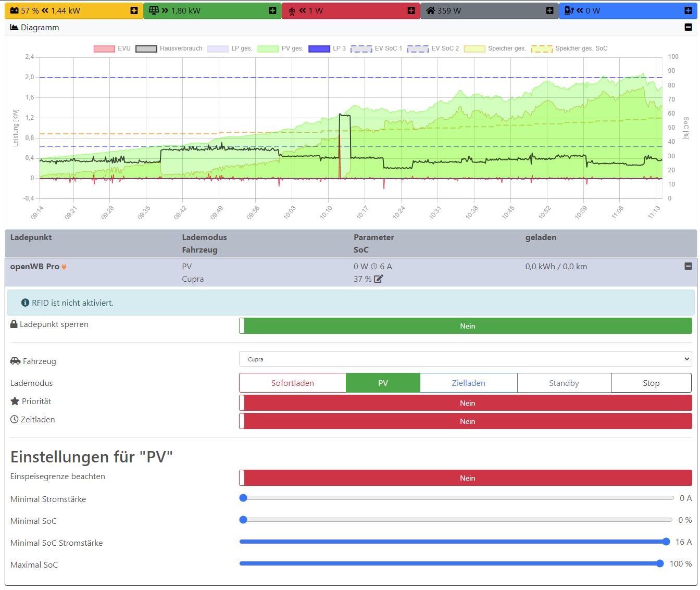Expand the blue charge point card plus icon
Screen dimensions: 700x590
[688, 10]
